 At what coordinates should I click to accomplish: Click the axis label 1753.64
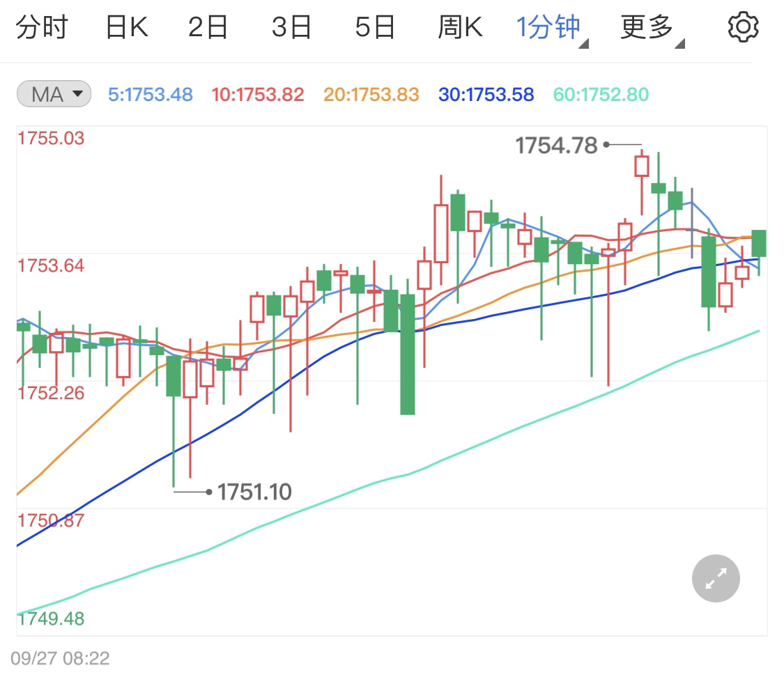click(x=51, y=266)
